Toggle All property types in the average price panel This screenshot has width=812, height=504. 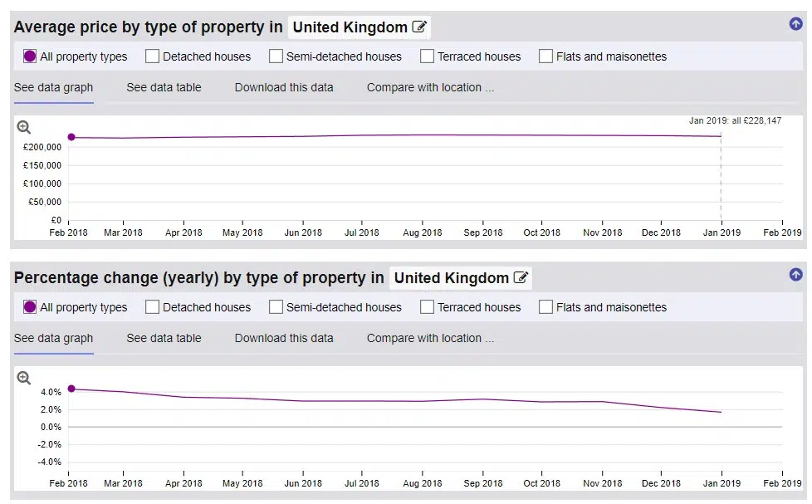click(x=30, y=56)
